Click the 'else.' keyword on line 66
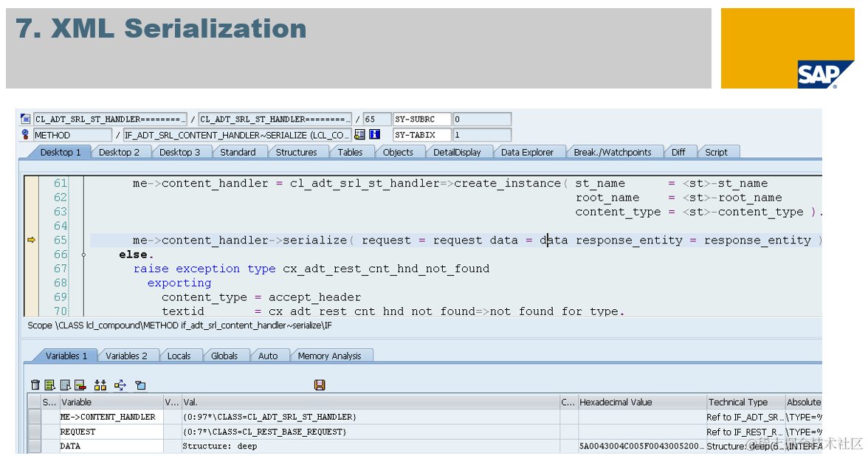The height and width of the screenshot is (456, 868). (136, 255)
